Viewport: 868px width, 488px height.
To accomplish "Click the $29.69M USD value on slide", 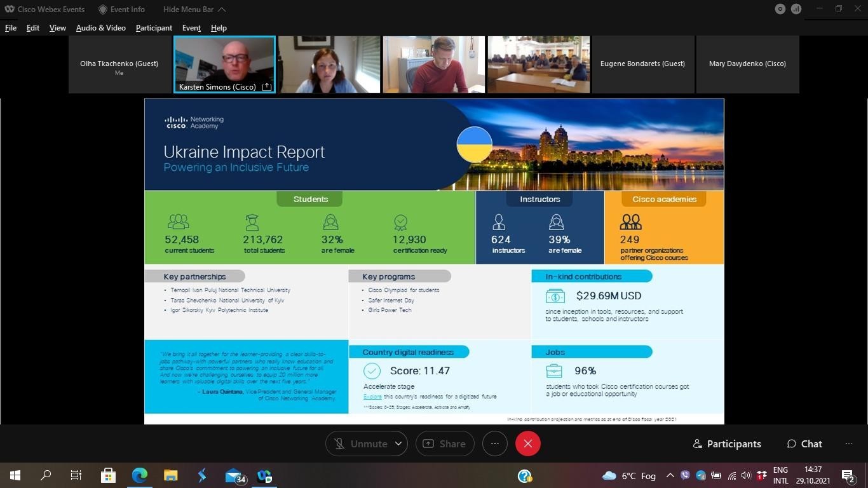I will point(609,295).
